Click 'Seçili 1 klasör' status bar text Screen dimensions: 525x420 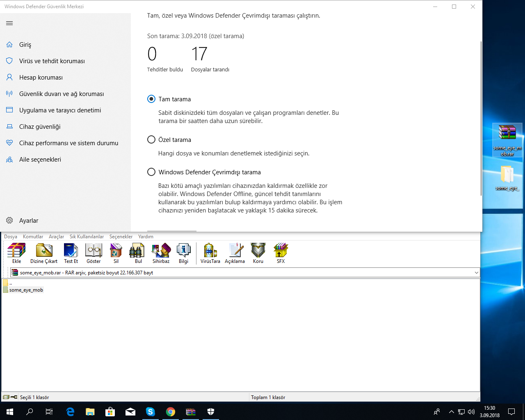[x=34, y=397]
